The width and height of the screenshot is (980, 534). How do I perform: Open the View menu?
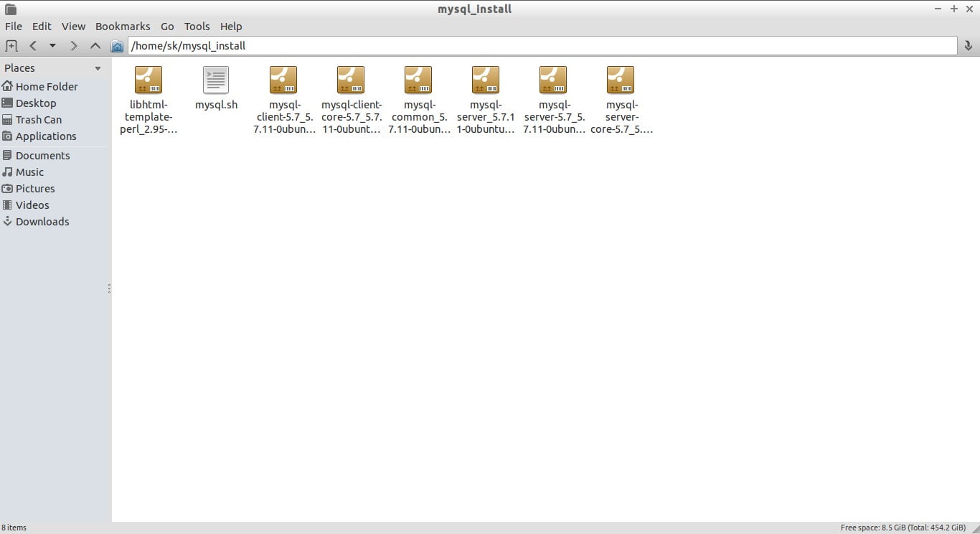pos(73,26)
